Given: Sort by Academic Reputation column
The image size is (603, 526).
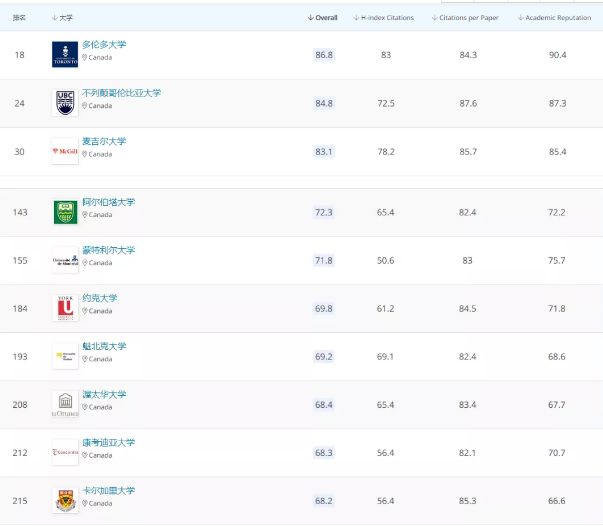Looking at the screenshot, I should [x=554, y=18].
